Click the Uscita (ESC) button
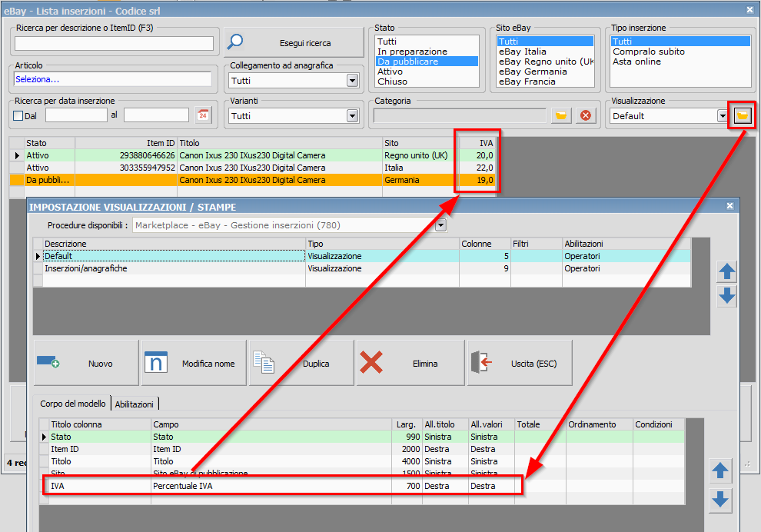This screenshot has width=761, height=532. (x=520, y=363)
